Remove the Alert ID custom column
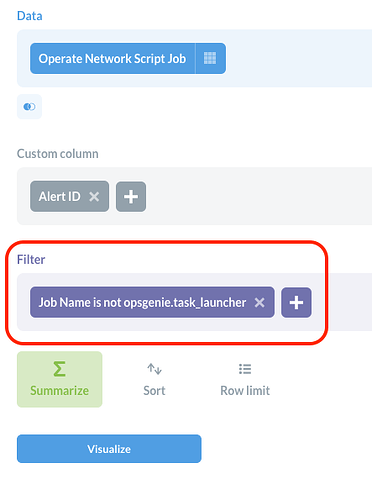Screen dimensions: 372x500 coord(94,196)
